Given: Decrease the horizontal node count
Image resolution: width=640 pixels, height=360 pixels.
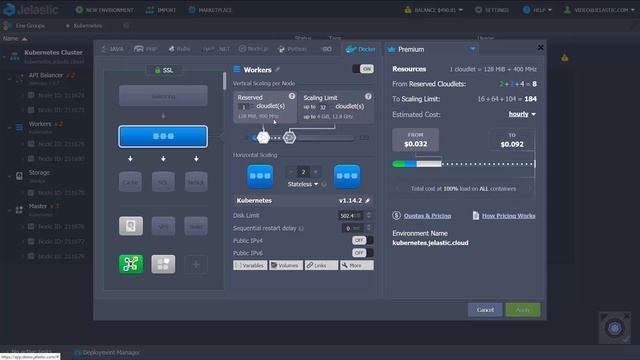Looking at the screenshot, I should click(291, 172).
